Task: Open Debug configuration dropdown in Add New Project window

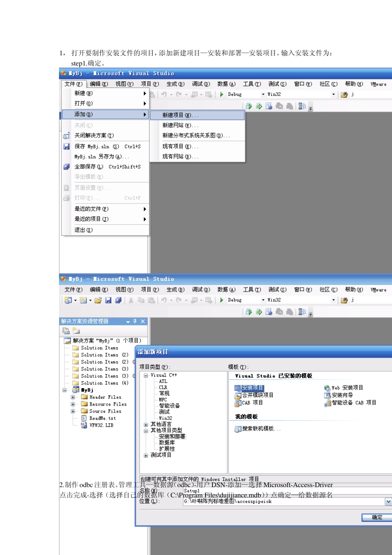Action: coord(263,300)
